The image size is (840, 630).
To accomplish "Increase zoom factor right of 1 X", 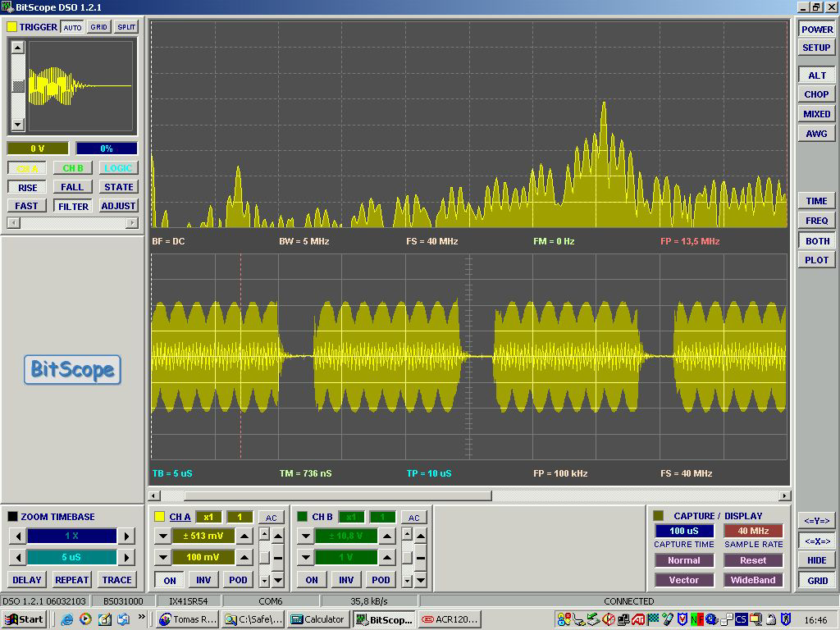I will click(x=126, y=536).
